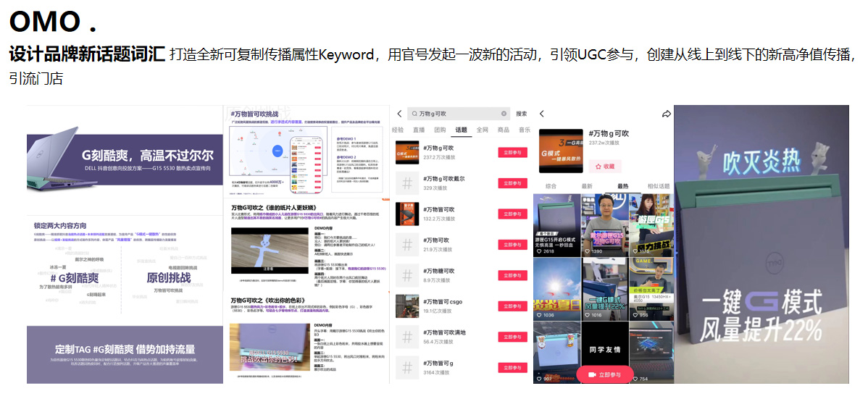Click the share arrow icon on topic page
This screenshot has height=399, width=868.
click(x=666, y=114)
